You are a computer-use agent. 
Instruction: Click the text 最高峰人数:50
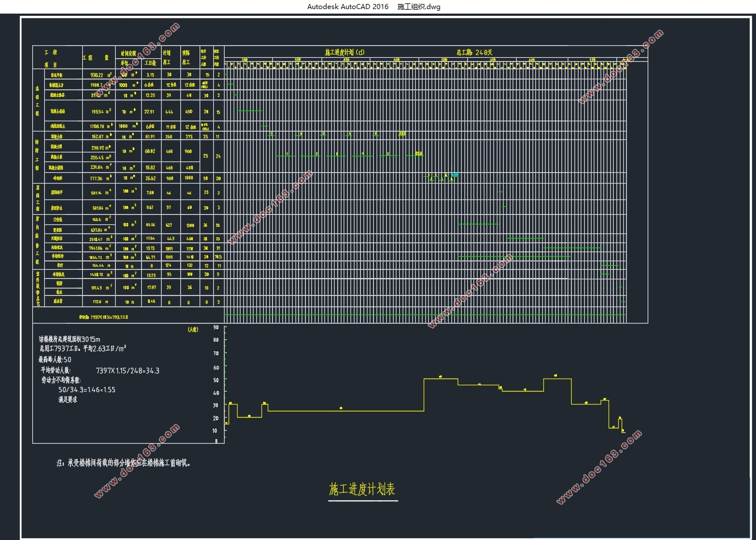tap(55, 359)
